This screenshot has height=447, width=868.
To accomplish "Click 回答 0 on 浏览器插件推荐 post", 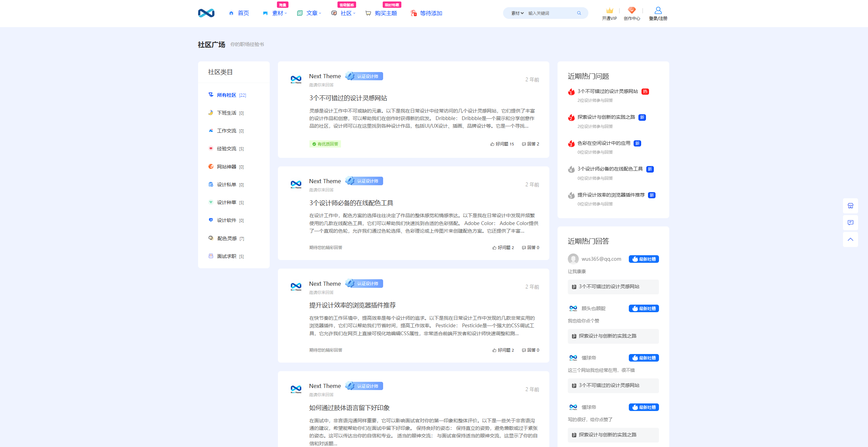I will pos(530,350).
